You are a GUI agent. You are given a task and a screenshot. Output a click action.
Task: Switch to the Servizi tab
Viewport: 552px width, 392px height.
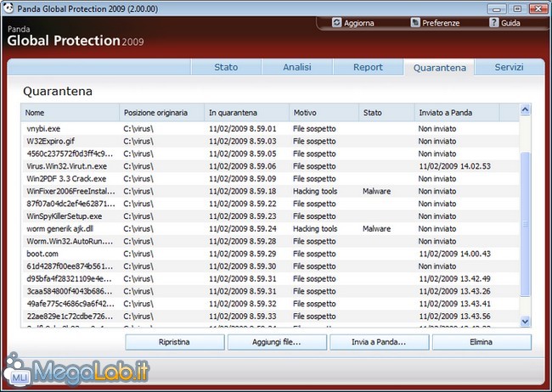coord(509,67)
